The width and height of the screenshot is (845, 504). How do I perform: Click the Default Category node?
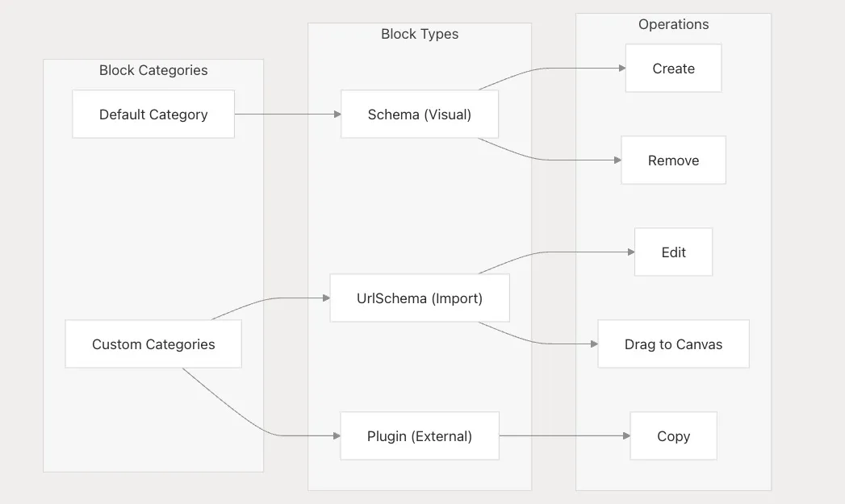(153, 115)
